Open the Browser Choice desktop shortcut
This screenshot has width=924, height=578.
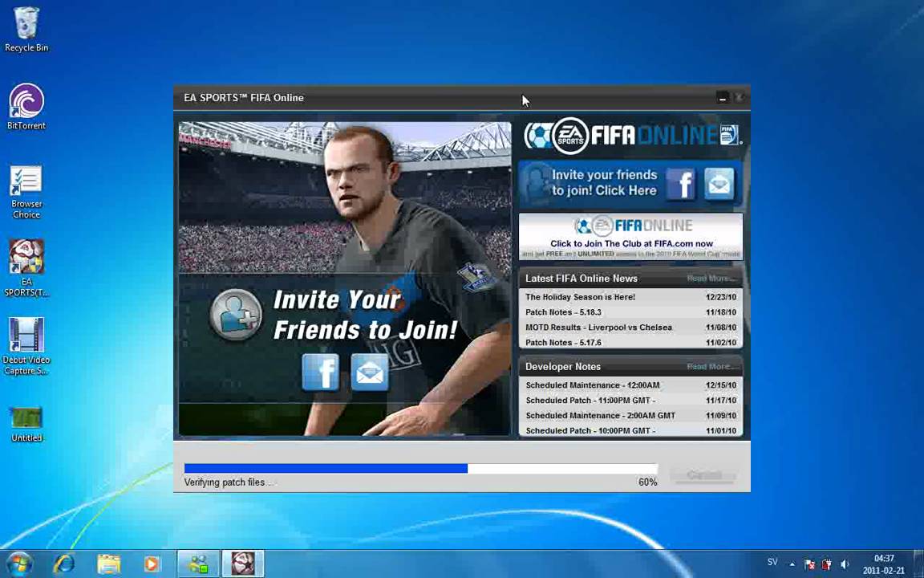tap(26, 192)
